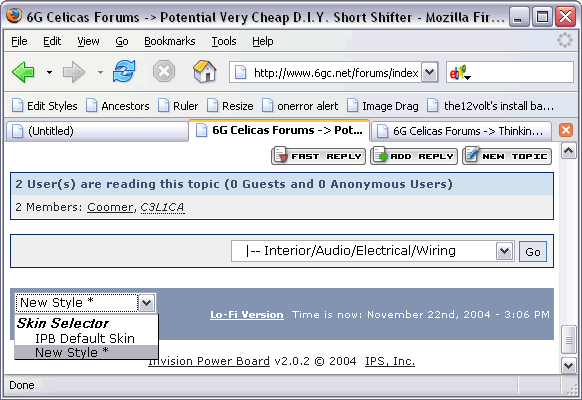Open the Interior/Audio/Electrical/Wiring forum jump dropdown
The width and height of the screenshot is (582, 400).
click(372, 251)
